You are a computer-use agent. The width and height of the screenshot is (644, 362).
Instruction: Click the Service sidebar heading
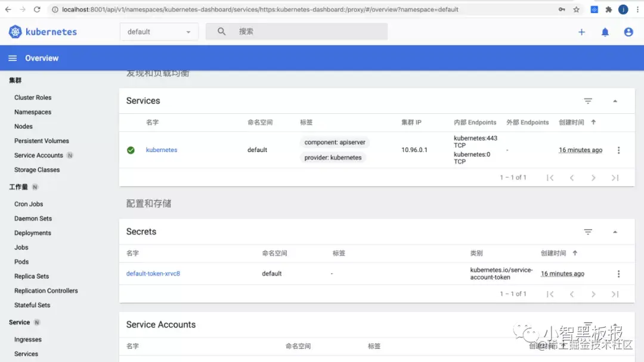point(19,322)
